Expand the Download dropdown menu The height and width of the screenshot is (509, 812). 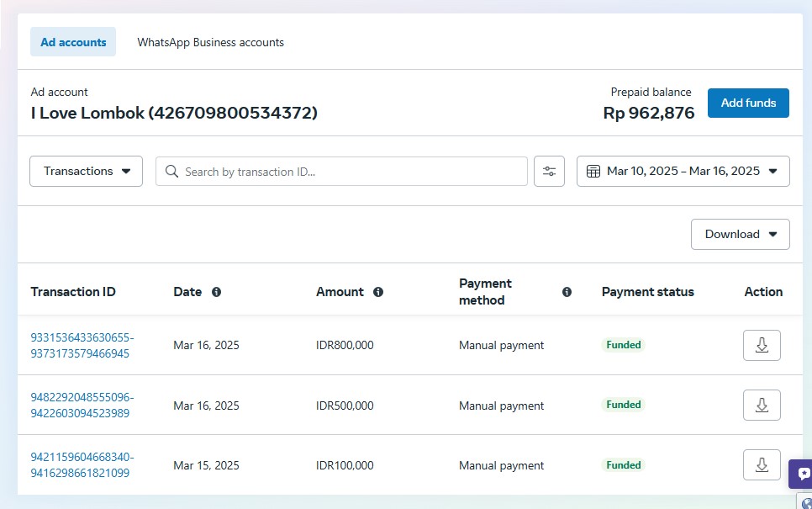coord(740,234)
